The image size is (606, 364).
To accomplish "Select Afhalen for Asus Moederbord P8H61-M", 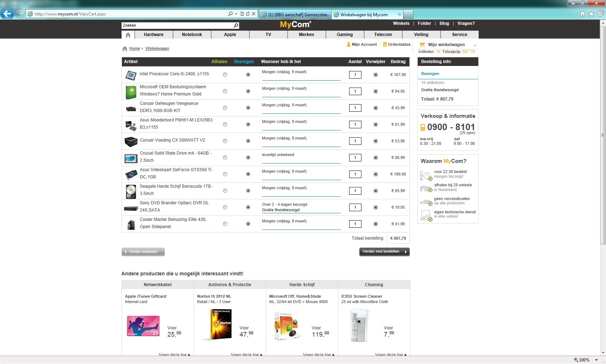I will [x=225, y=125].
